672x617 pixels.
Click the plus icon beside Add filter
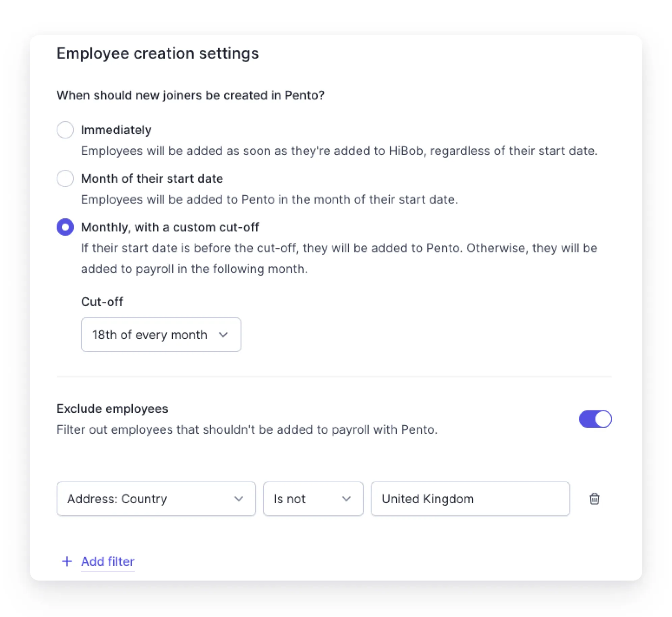pos(67,561)
